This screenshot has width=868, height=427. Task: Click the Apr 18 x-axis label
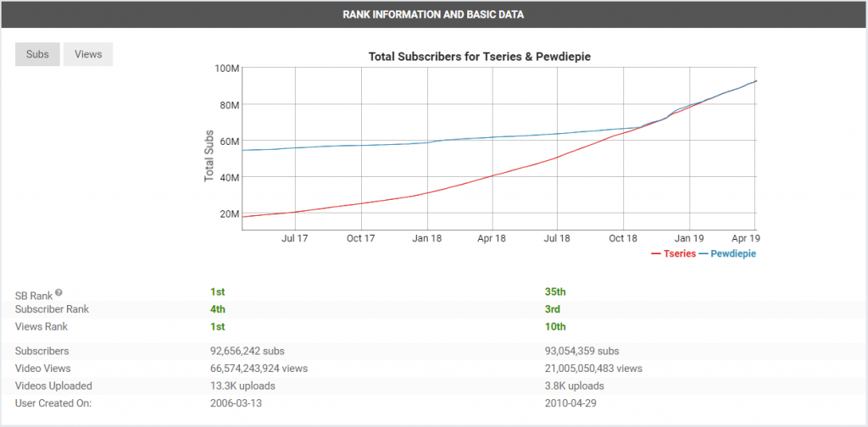click(492, 238)
